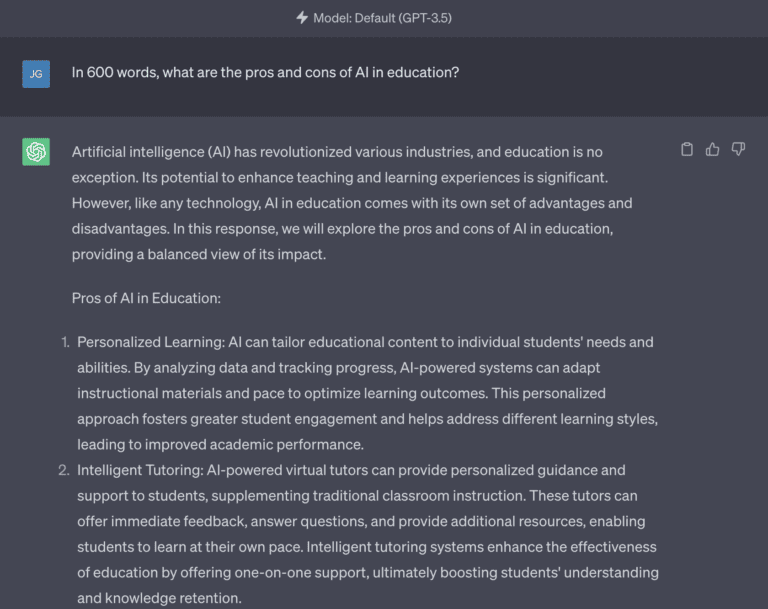Click the lightning bolt model icon
The width and height of the screenshot is (768, 609).
(302, 18)
